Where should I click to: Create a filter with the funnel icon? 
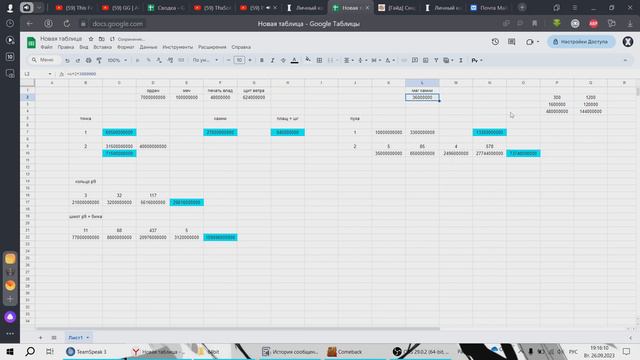click(x=436, y=60)
